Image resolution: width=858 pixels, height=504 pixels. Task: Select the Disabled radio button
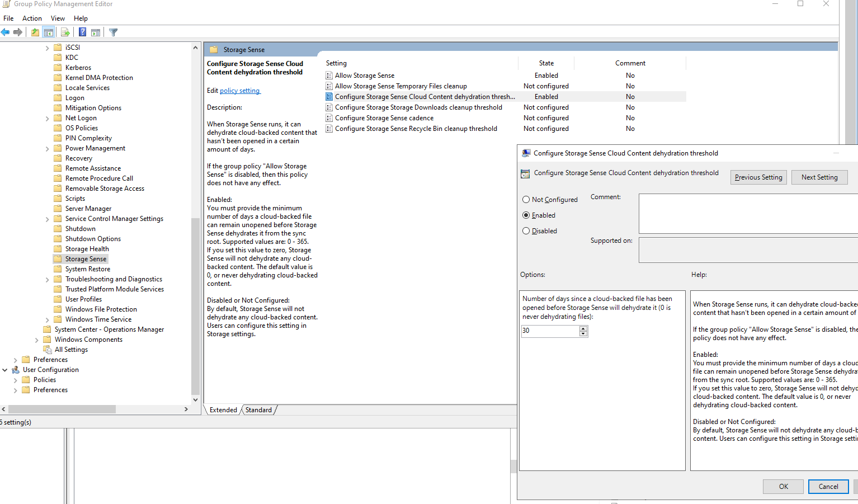[x=526, y=231]
